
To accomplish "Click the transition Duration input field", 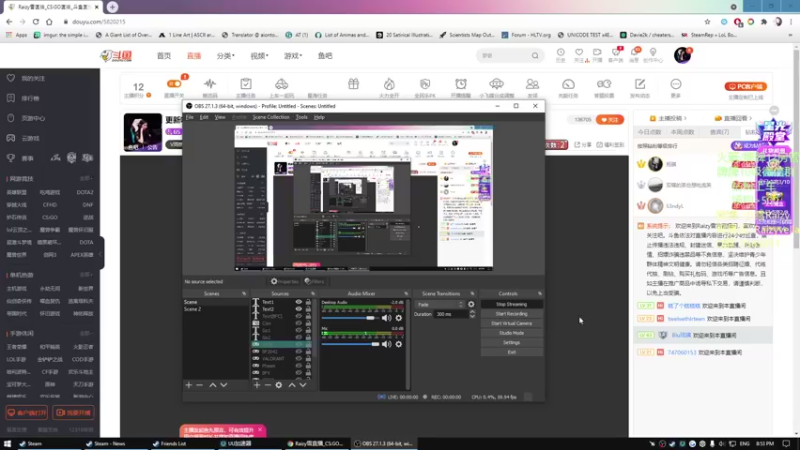I will [451, 314].
